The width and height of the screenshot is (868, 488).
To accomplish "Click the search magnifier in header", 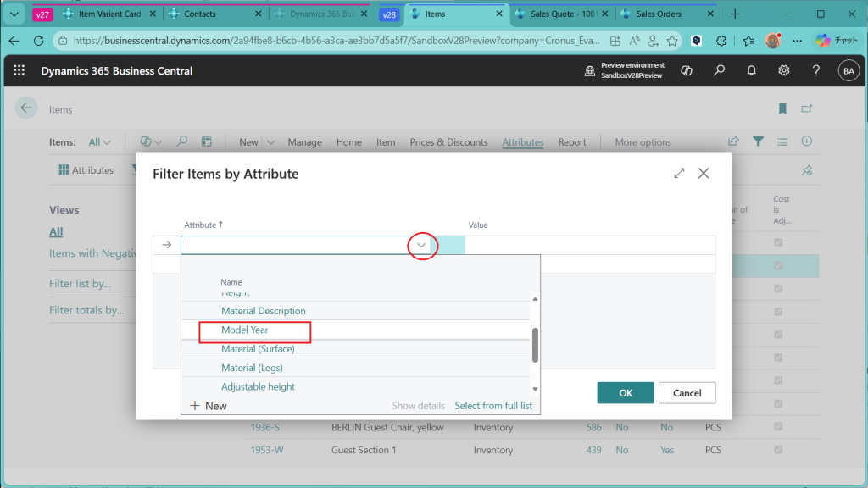I will tap(719, 71).
